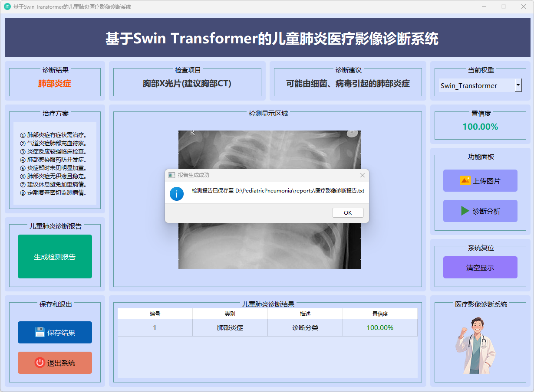The width and height of the screenshot is (534, 392).
Task: Click the doctor cartoon illustration
Action: (x=475, y=346)
